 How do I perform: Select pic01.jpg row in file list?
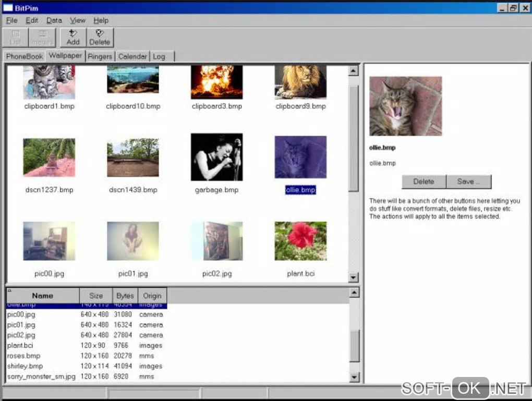87,325
